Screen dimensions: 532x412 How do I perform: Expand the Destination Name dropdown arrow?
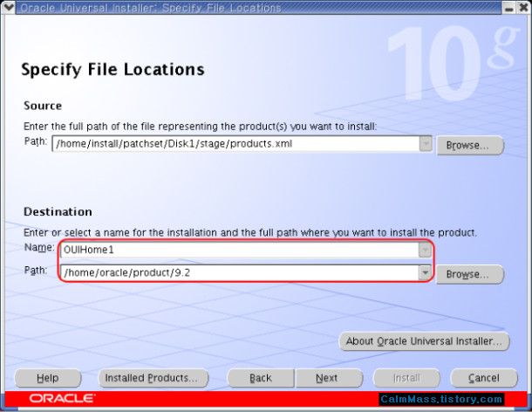(x=425, y=251)
